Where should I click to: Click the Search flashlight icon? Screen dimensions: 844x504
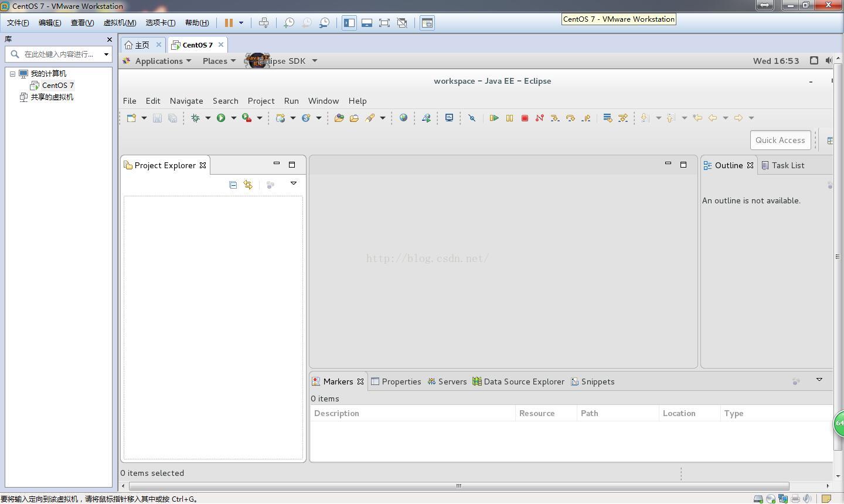(x=370, y=118)
